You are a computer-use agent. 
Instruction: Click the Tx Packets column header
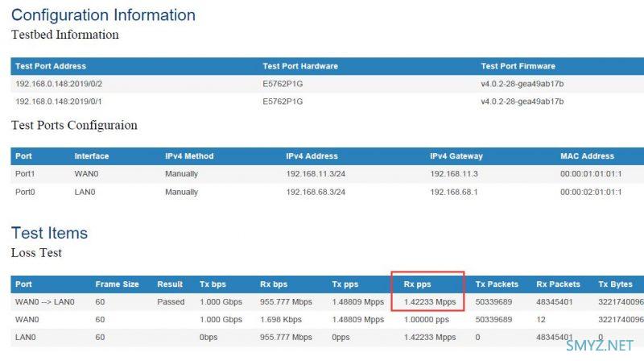[x=497, y=284]
